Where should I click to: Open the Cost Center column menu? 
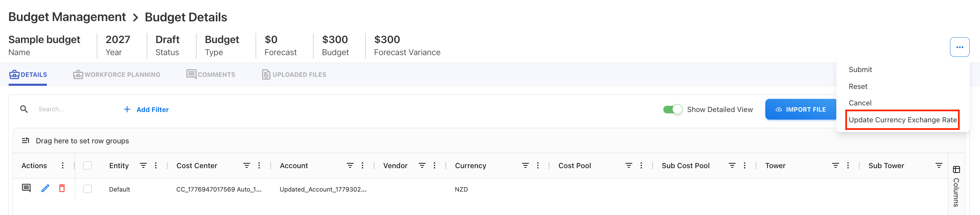coord(259,165)
